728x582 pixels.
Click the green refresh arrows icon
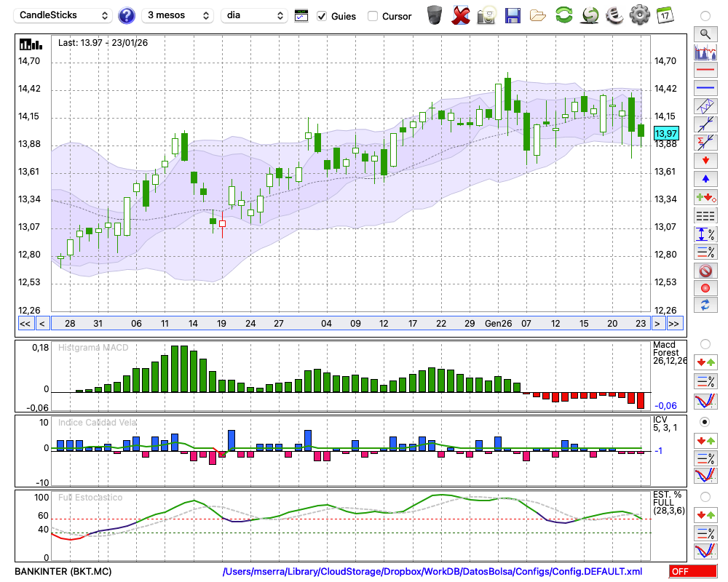pyautogui.click(x=563, y=15)
